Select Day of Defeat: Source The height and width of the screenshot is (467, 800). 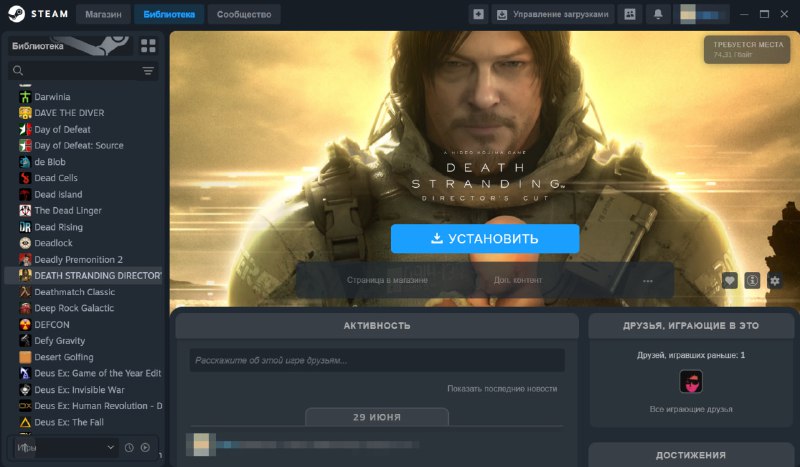pyautogui.click(x=79, y=145)
